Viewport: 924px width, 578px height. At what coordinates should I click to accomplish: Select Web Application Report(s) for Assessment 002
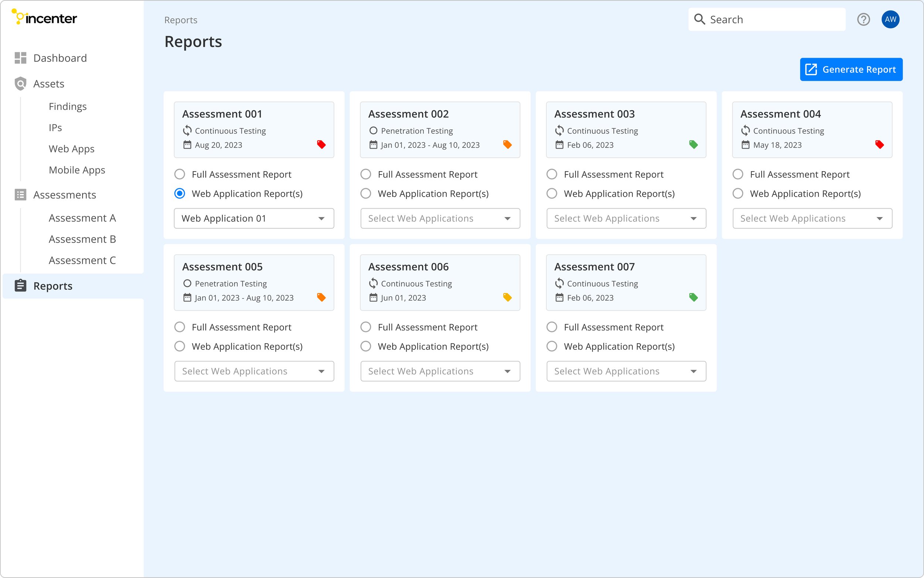click(x=366, y=194)
